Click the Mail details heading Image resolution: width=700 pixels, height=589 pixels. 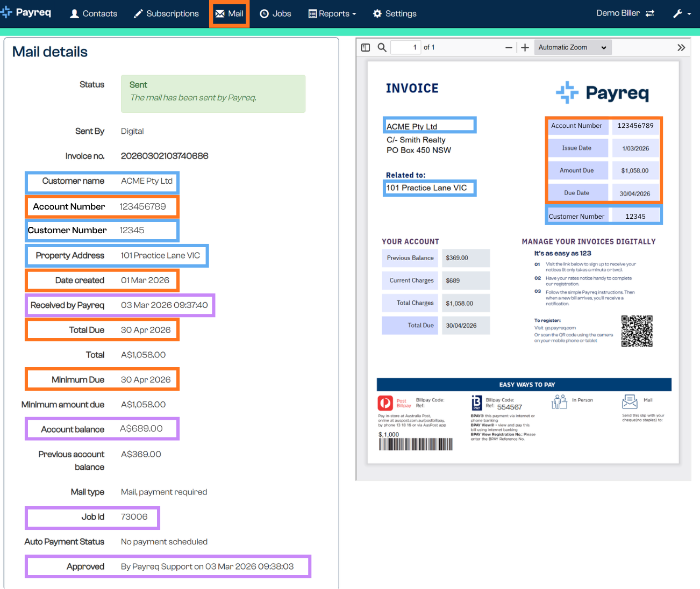(x=50, y=52)
